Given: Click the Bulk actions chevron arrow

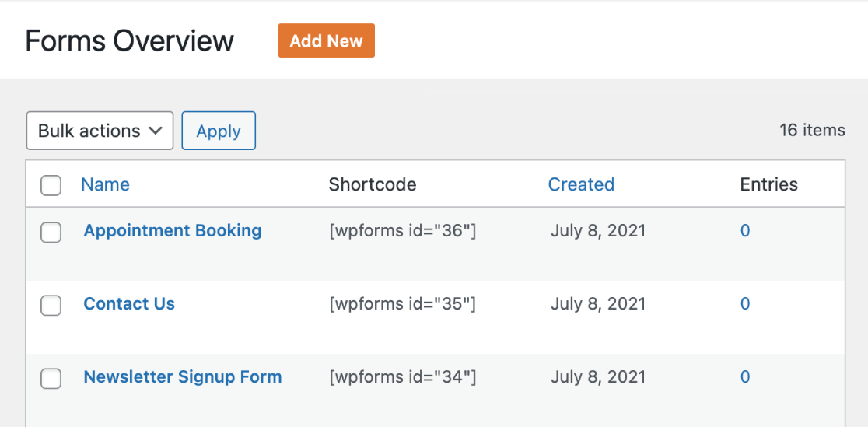Looking at the screenshot, I should pos(156,131).
